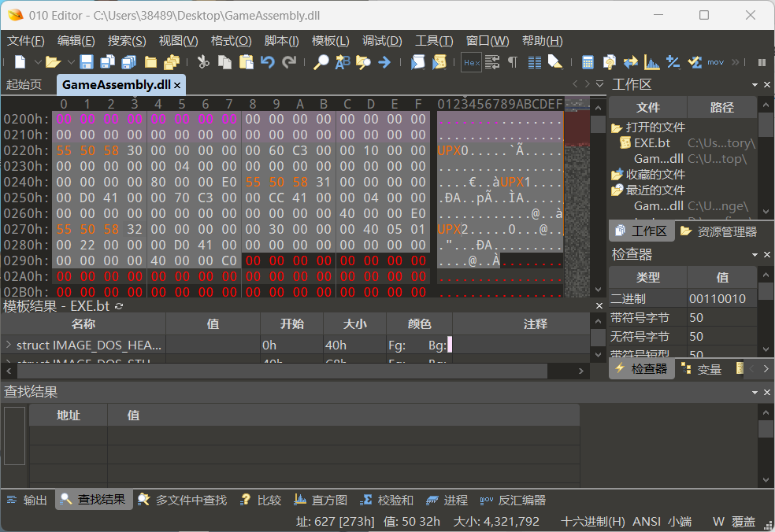Screen dimensions: 775x532
Task: Close the 模板结果 panel
Action: [x=599, y=306]
